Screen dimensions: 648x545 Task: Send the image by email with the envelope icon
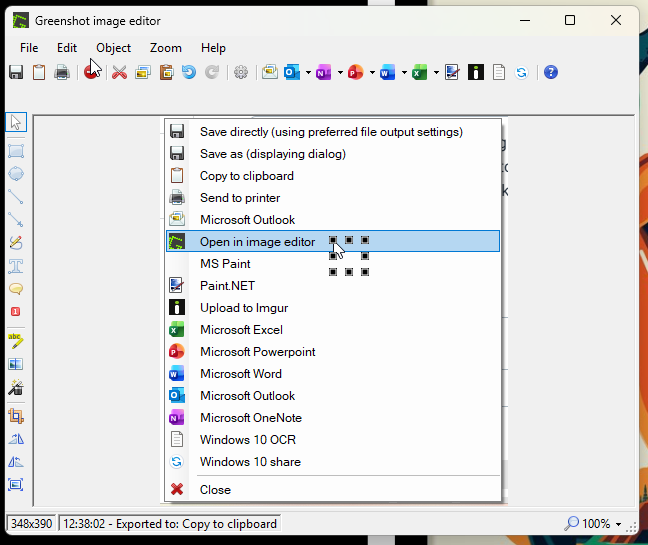[x=269, y=72]
